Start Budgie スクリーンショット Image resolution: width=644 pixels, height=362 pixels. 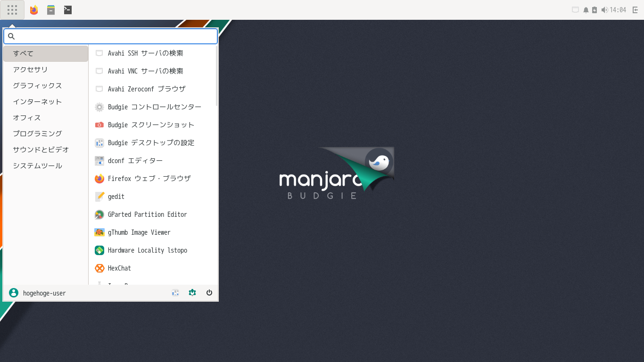click(x=152, y=125)
